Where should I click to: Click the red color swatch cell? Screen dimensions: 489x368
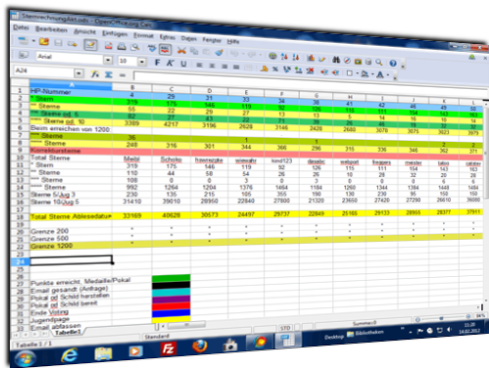click(171, 306)
